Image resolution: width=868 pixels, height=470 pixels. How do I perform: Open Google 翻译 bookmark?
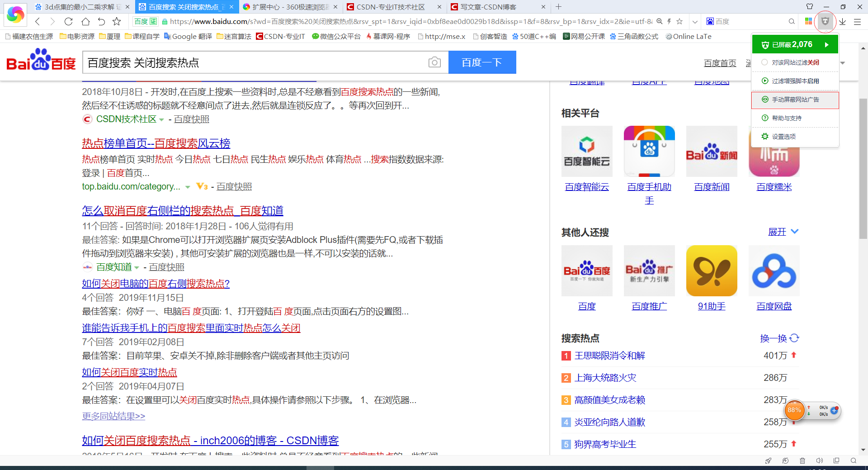188,36
